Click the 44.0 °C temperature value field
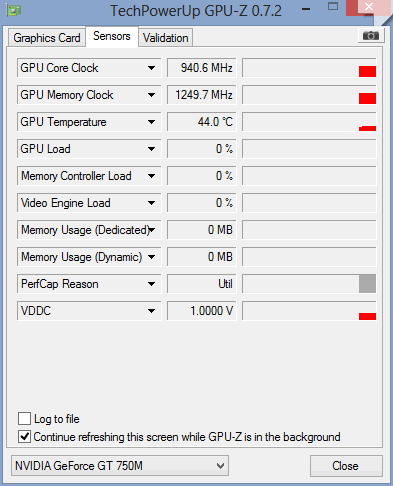 pos(202,122)
